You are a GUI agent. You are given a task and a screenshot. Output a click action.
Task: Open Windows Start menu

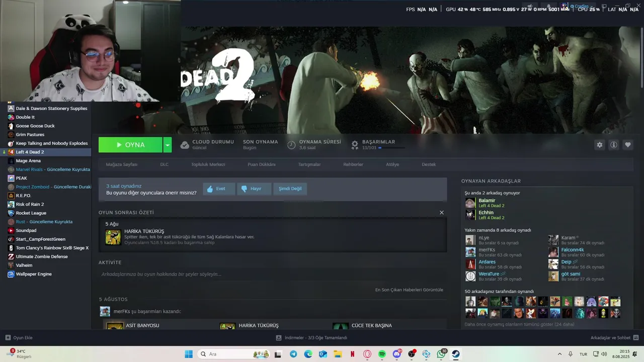(x=189, y=354)
